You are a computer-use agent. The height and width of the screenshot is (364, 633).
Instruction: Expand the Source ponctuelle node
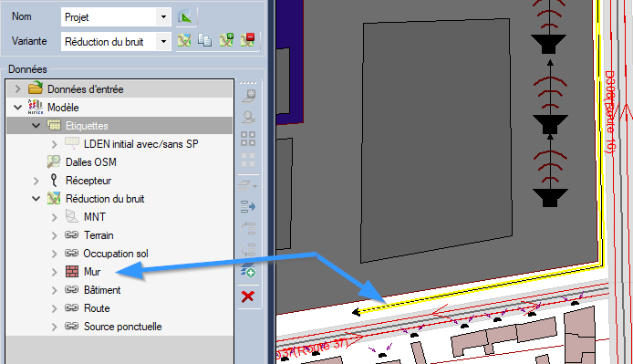click(54, 327)
